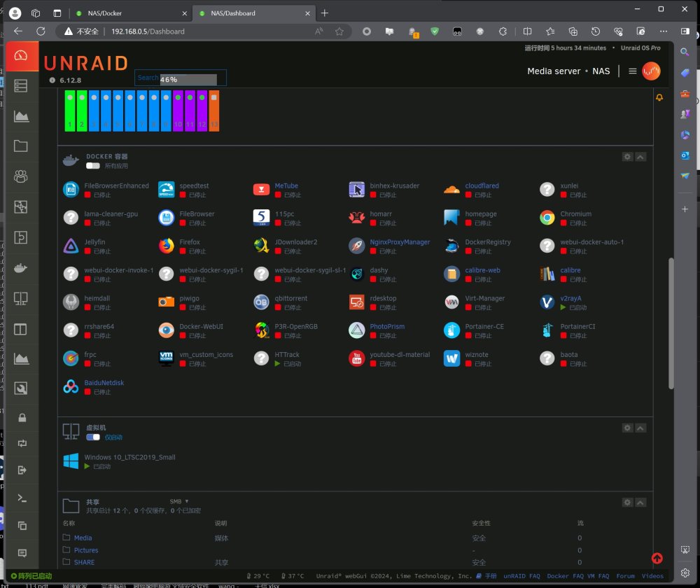
Task: Open browser settings and more menu
Action: click(x=664, y=31)
